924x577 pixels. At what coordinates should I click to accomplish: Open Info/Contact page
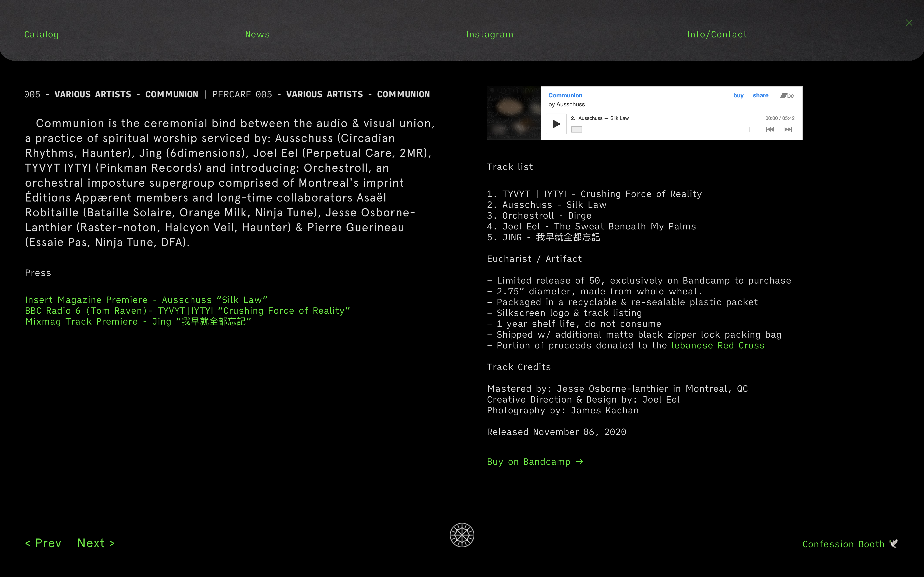click(717, 34)
